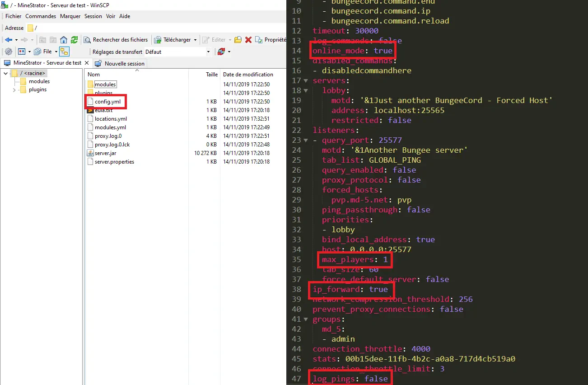
Task: Click the red X delete icon
Action: [x=248, y=40]
